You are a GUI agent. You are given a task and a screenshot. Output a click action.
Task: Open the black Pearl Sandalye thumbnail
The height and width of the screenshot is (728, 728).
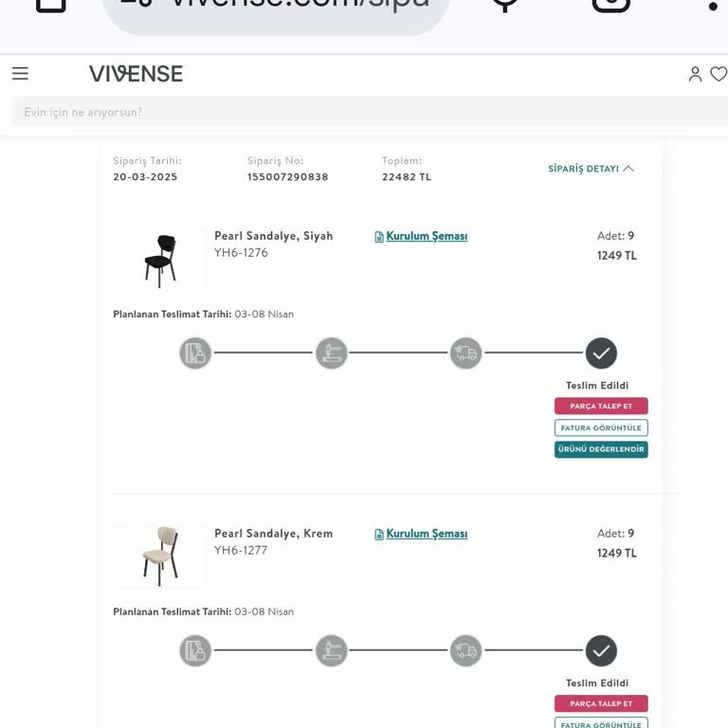159,260
